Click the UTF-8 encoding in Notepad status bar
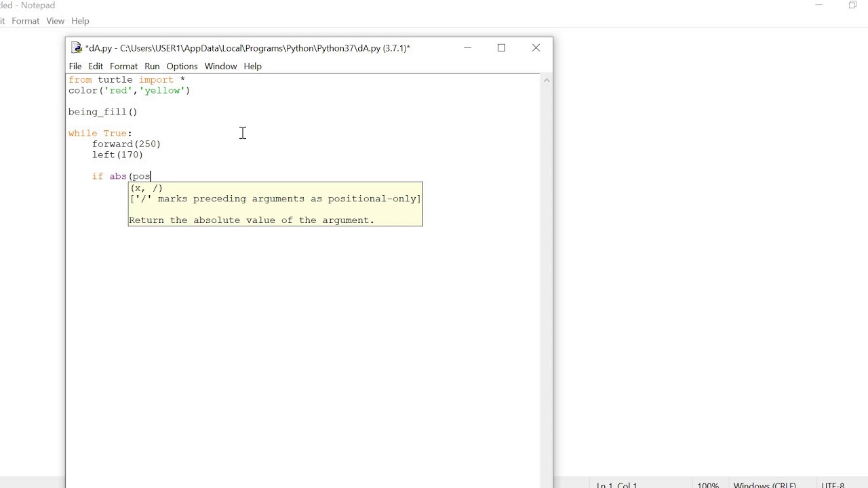 coord(833,485)
